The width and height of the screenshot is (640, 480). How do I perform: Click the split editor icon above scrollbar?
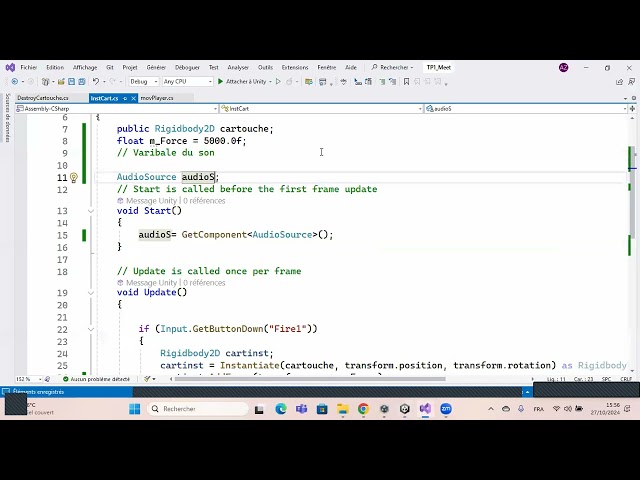coord(633,109)
